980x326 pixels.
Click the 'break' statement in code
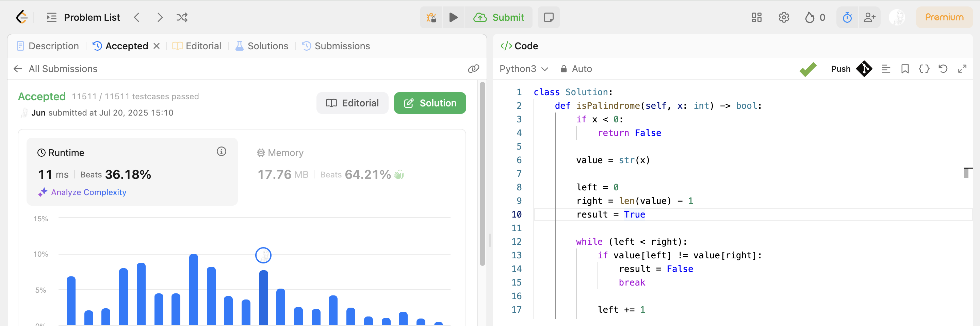632,282
